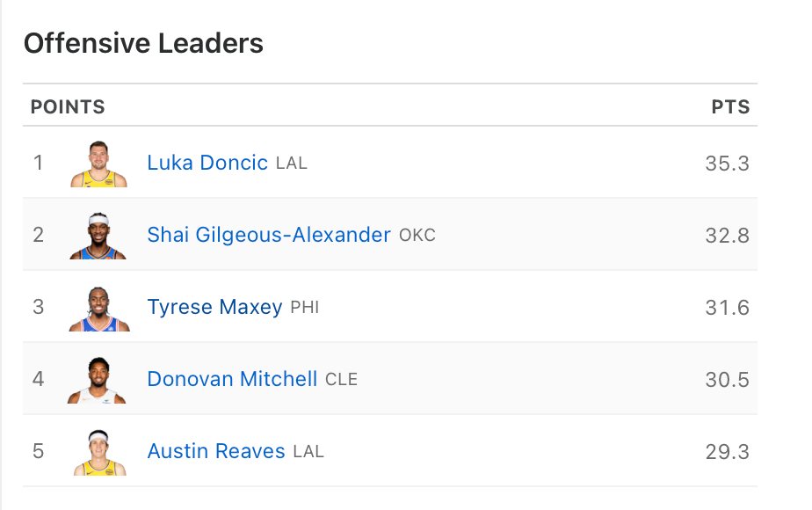
Task: Open the Shai Gilgeous-Alexander player link
Action: pyautogui.click(x=269, y=235)
